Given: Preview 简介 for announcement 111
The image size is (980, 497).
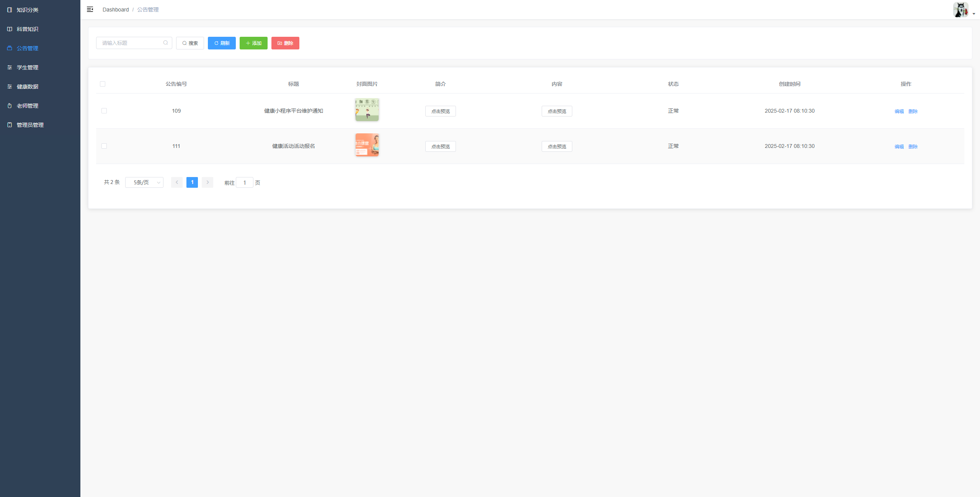Looking at the screenshot, I should tap(441, 146).
